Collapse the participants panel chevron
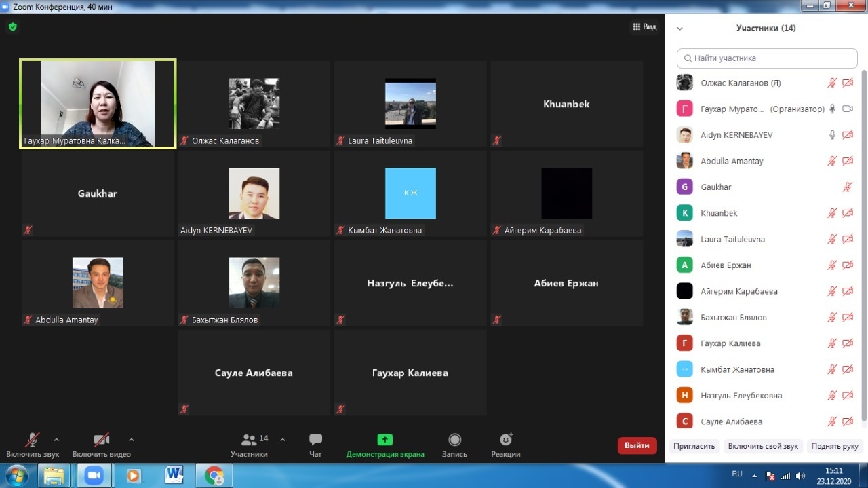The width and height of the screenshot is (868, 488). (x=679, y=29)
